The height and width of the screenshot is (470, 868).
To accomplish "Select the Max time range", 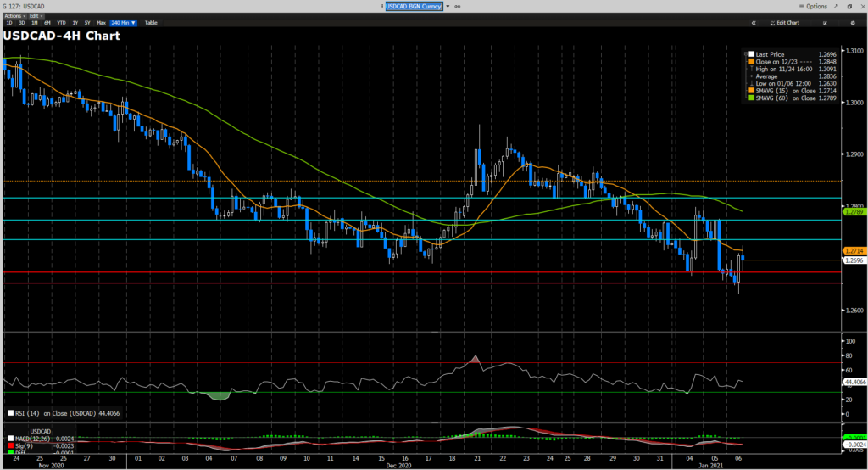I will (102, 23).
